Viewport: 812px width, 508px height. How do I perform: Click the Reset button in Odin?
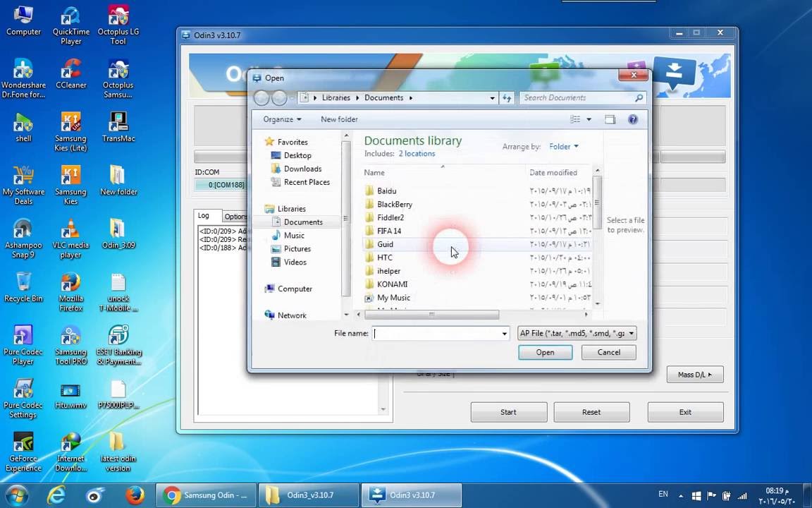click(x=591, y=412)
